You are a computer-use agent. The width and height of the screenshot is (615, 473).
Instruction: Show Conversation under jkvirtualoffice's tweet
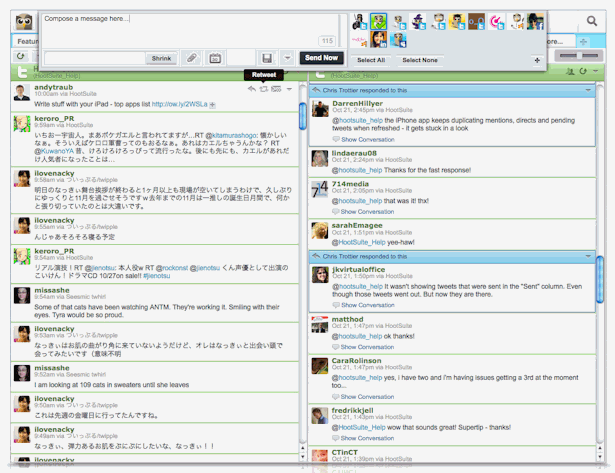[368, 305]
